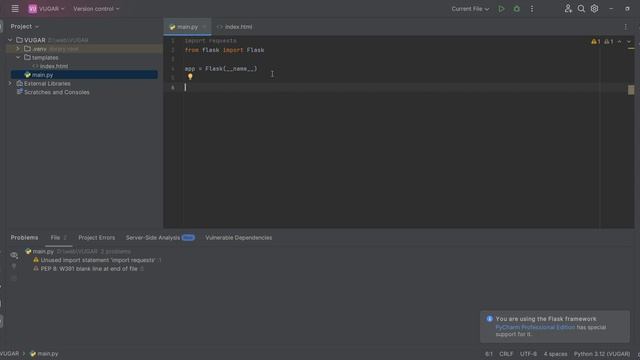This screenshot has width=640, height=360.
Task: Expand External Libraries node
Action: [x=10, y=83]
